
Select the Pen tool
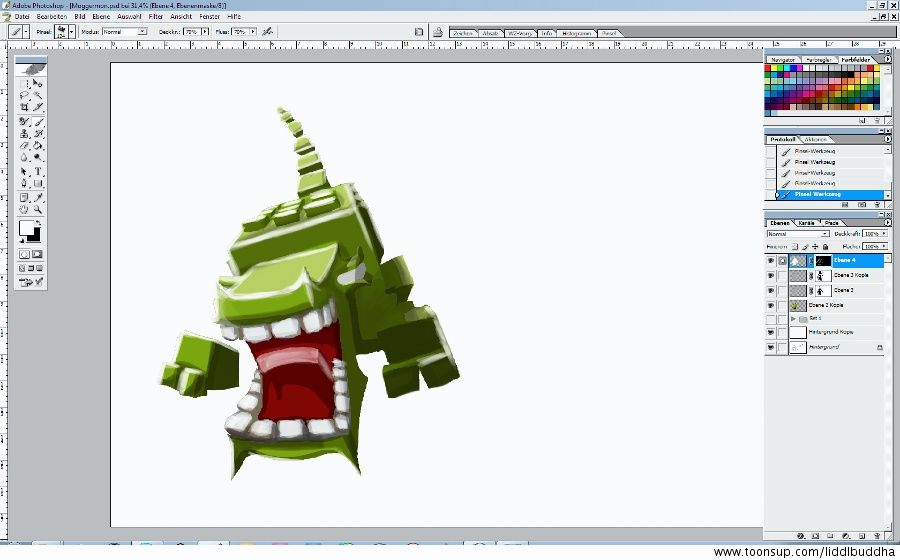pos(24,184)
